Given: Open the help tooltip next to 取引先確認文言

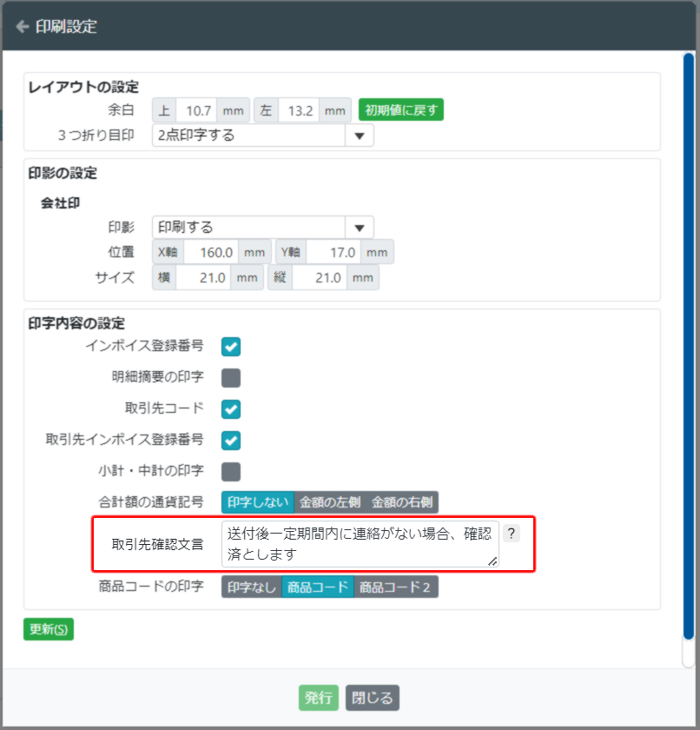Looking at the screenshot, I should pos(511,533).
